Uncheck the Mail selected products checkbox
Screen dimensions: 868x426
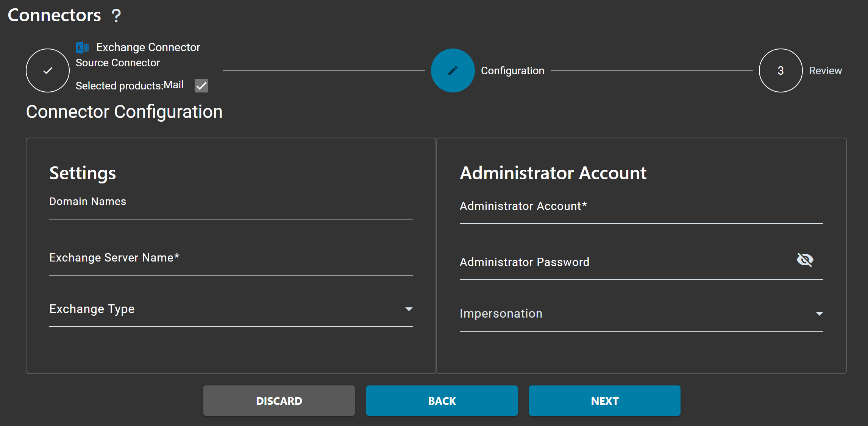pos(201,86)
